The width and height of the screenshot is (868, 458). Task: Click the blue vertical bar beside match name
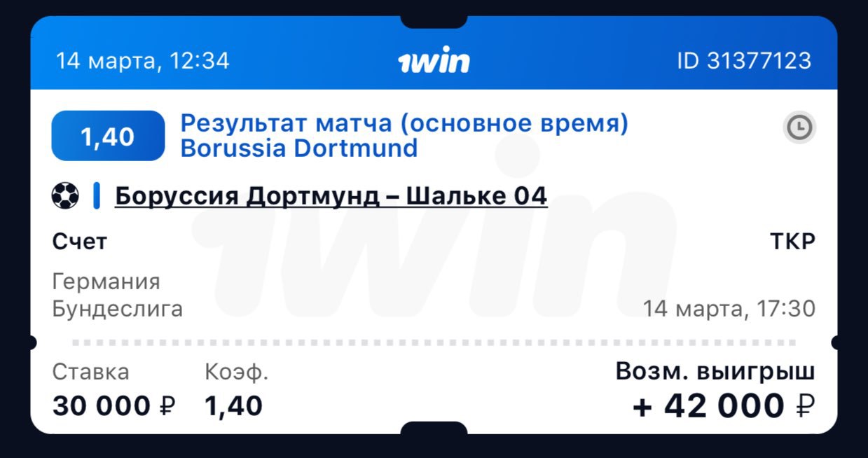coord(97,195)
